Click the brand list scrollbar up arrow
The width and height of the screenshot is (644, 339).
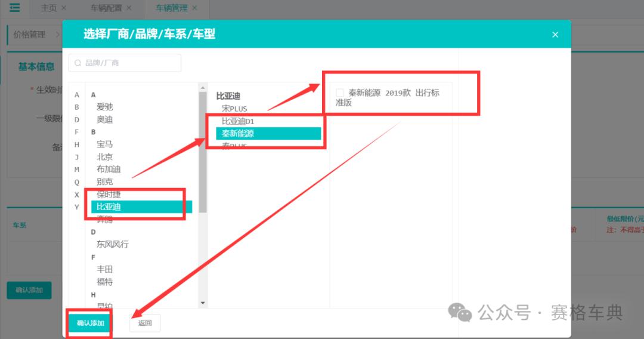(203, 88)
